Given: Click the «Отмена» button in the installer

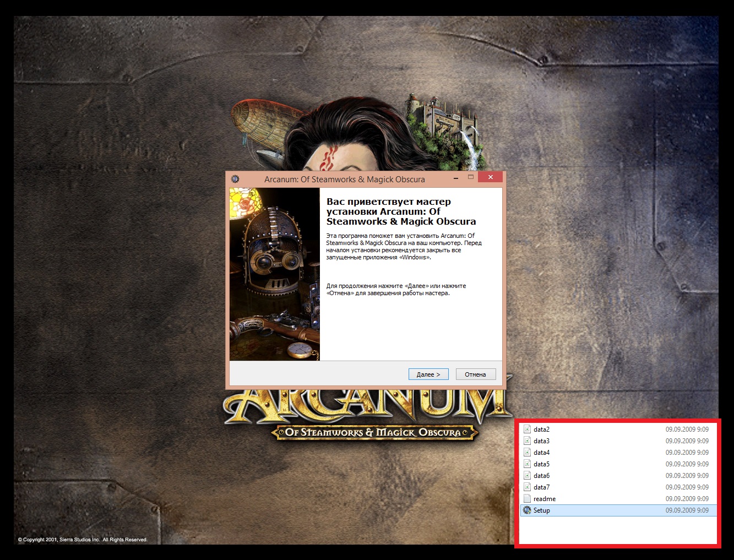Looking at the screenshot, I should [x=476, y=374].
